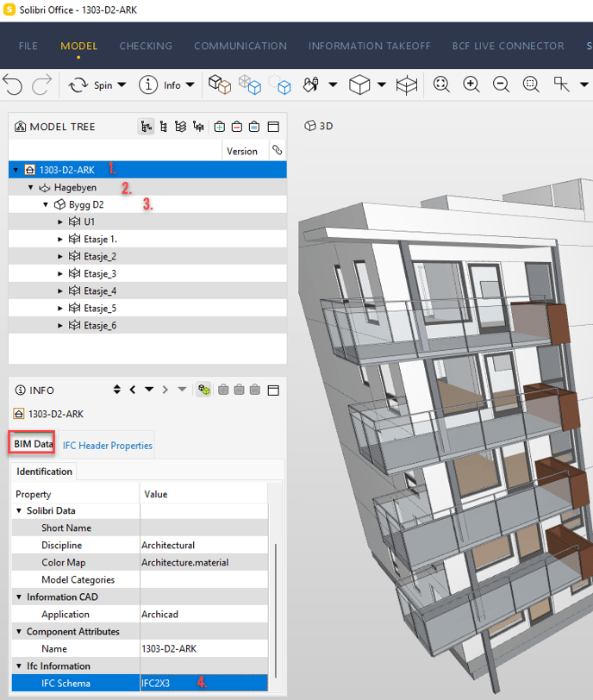Image resolution: width=593 pixels, height=700 pixels.
Task: Expand the Etasje_5 floor node
Action: [x=60, y=309]
